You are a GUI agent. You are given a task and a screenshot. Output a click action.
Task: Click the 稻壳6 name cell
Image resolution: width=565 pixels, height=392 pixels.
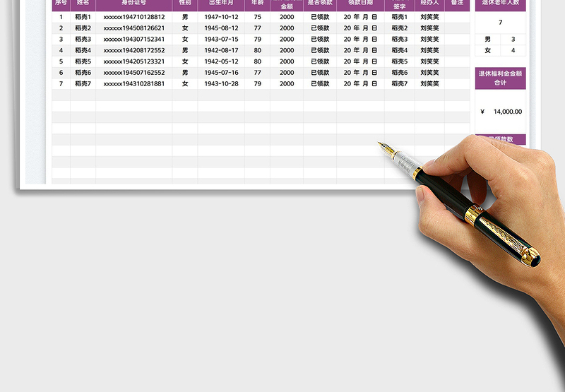[x=83, y=73]
